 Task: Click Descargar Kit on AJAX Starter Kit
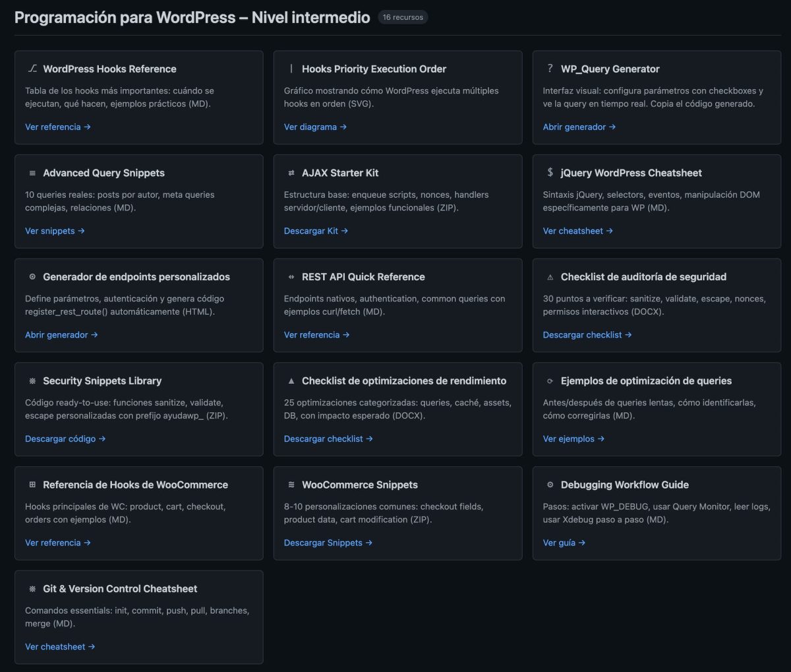[316, 231]
